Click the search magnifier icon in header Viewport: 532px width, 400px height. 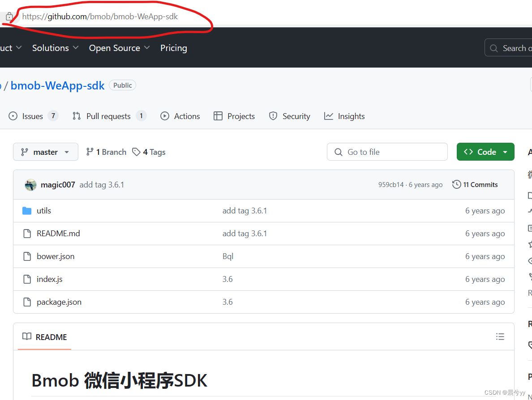click(494, 48)
